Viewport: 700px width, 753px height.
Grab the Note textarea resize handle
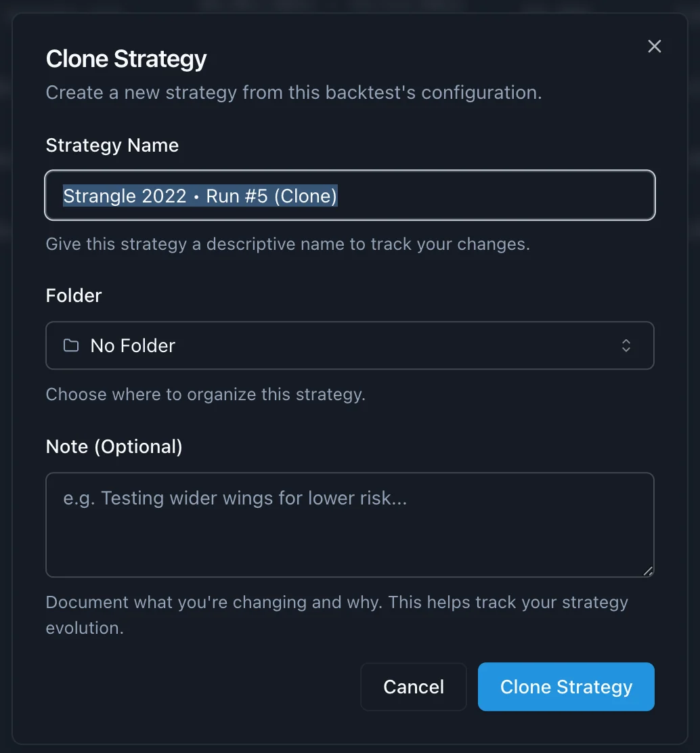tap(648, 571)
